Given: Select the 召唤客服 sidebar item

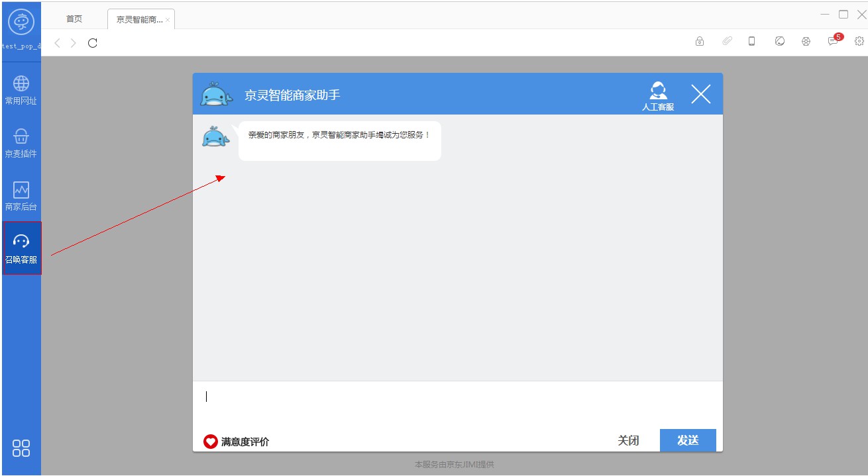Looking at the screenshot, I should click(22, 248).
